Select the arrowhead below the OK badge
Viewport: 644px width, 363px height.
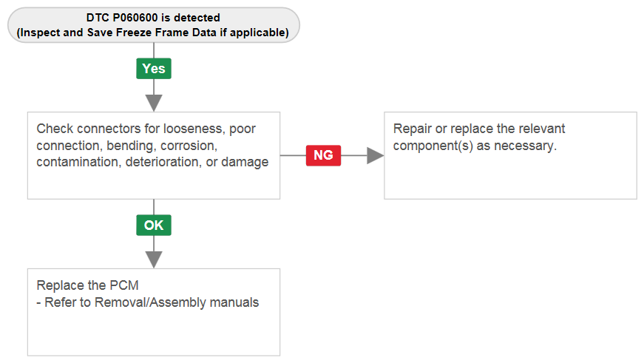(154, 260)
